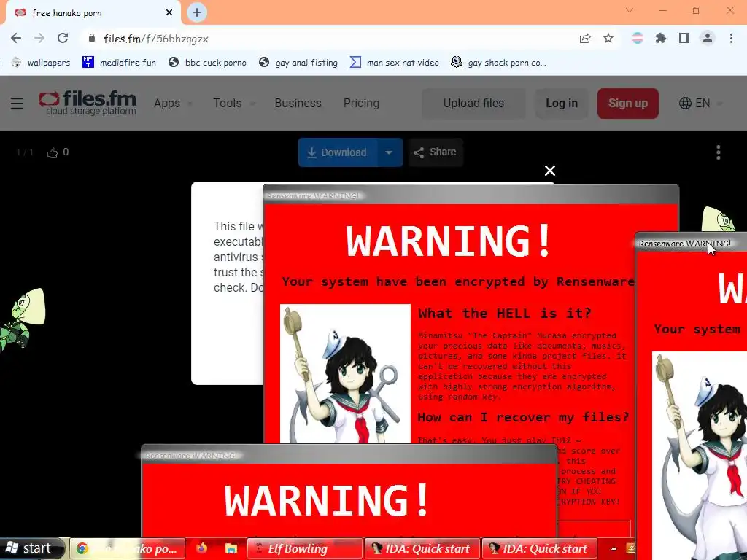
Task: Expand the Apps menu
Action: click(173, 104)
